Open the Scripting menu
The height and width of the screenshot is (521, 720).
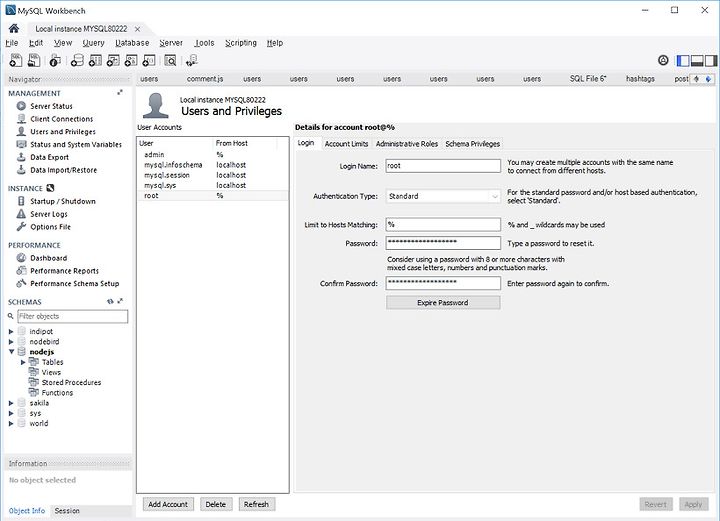[241, 43]
